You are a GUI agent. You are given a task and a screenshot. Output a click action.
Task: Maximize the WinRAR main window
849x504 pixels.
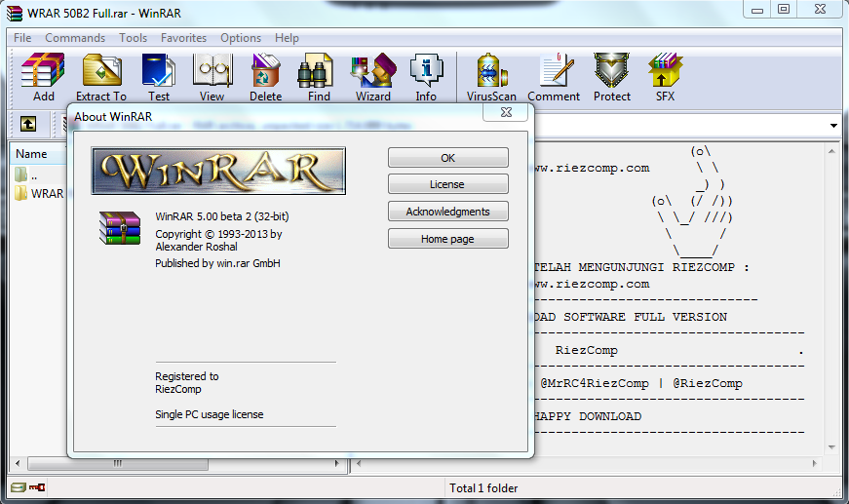point(784,9)
